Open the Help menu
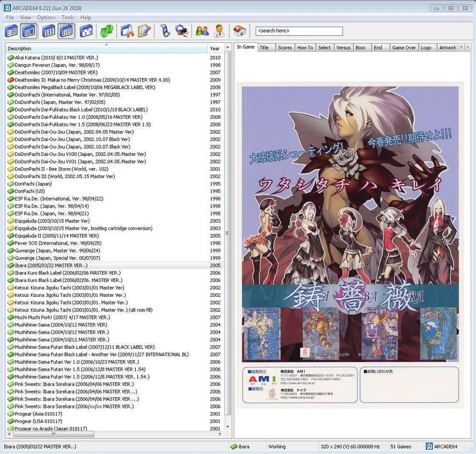Image resolution: width=476 pixels, height=454 pixels. point(86,17)
